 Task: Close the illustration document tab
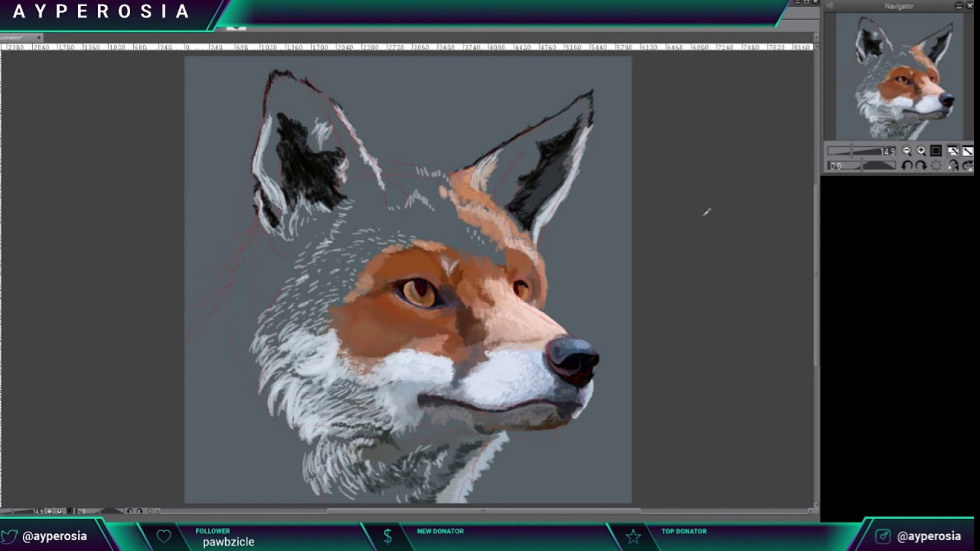point(39,37)
